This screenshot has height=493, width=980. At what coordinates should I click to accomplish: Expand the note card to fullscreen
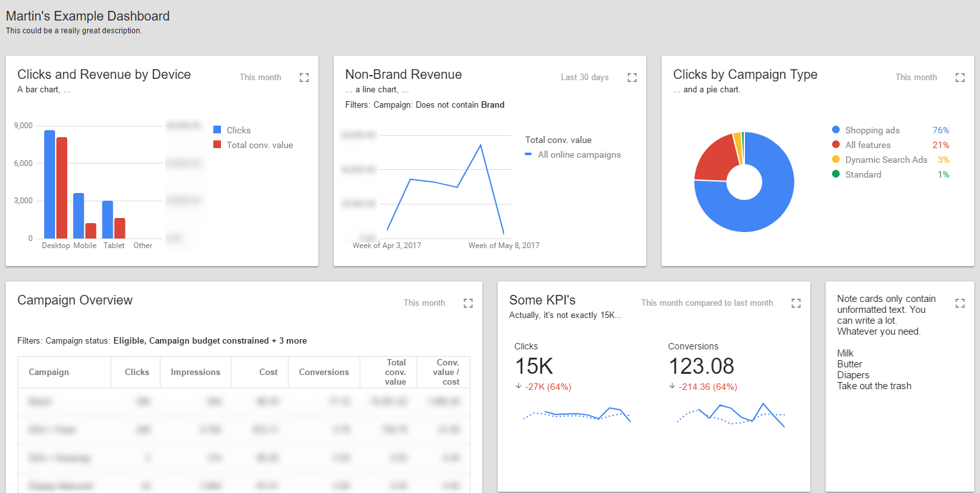point(960,303)
